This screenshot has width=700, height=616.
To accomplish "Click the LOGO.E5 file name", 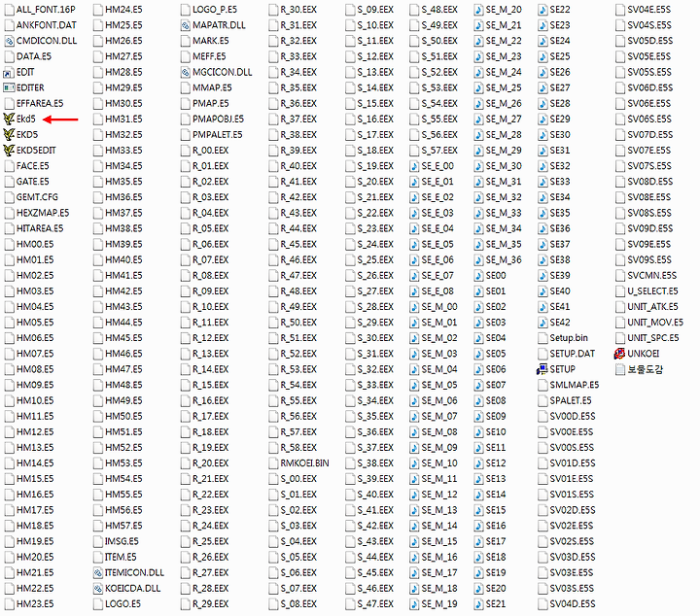I will (x=122, y=604).
